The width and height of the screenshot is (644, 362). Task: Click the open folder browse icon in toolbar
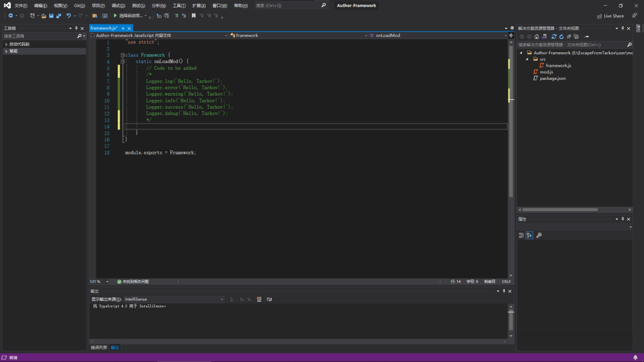95,16
